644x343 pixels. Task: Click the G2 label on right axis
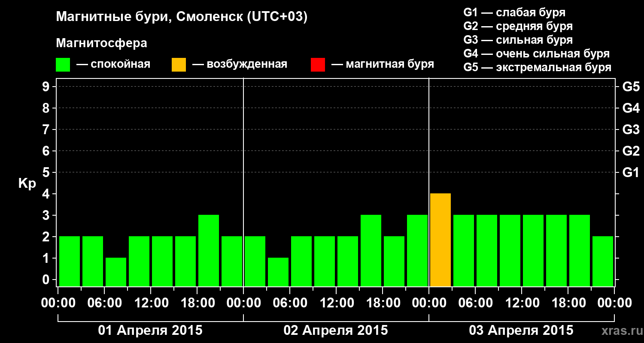(631, 151)
